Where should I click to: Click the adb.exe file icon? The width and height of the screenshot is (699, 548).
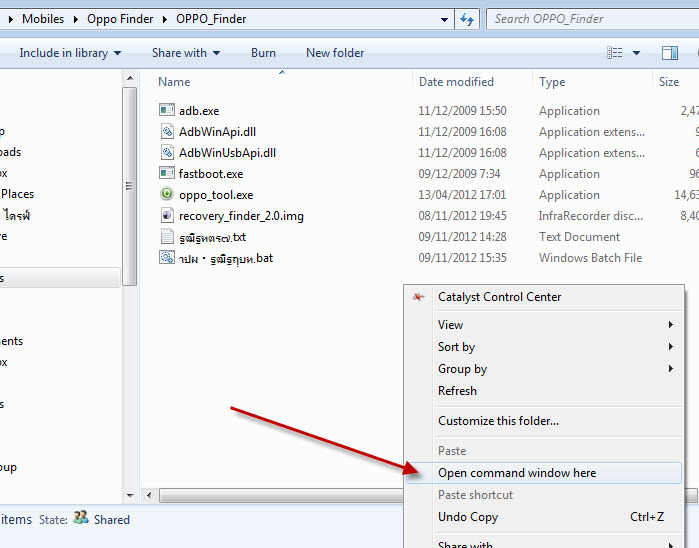point(167,110)
